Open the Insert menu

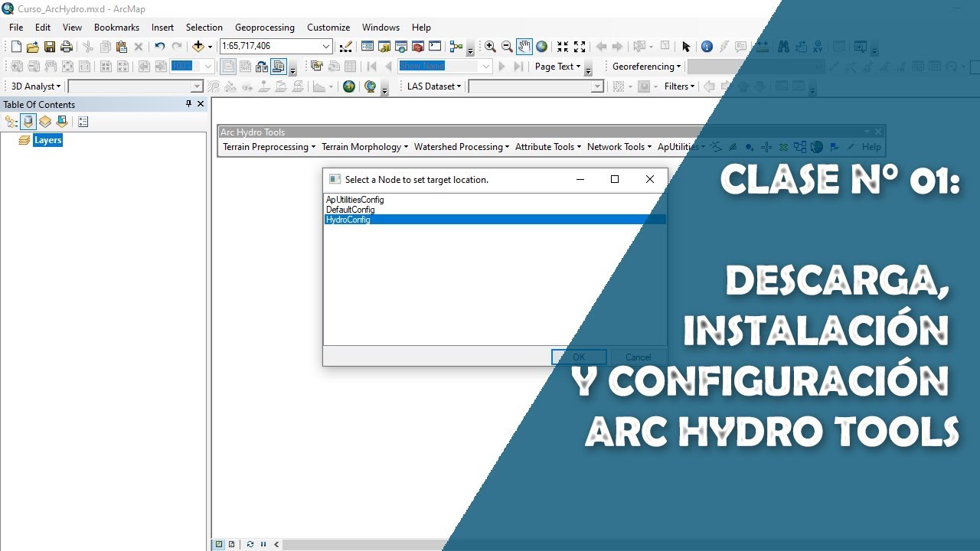point(162,27)
